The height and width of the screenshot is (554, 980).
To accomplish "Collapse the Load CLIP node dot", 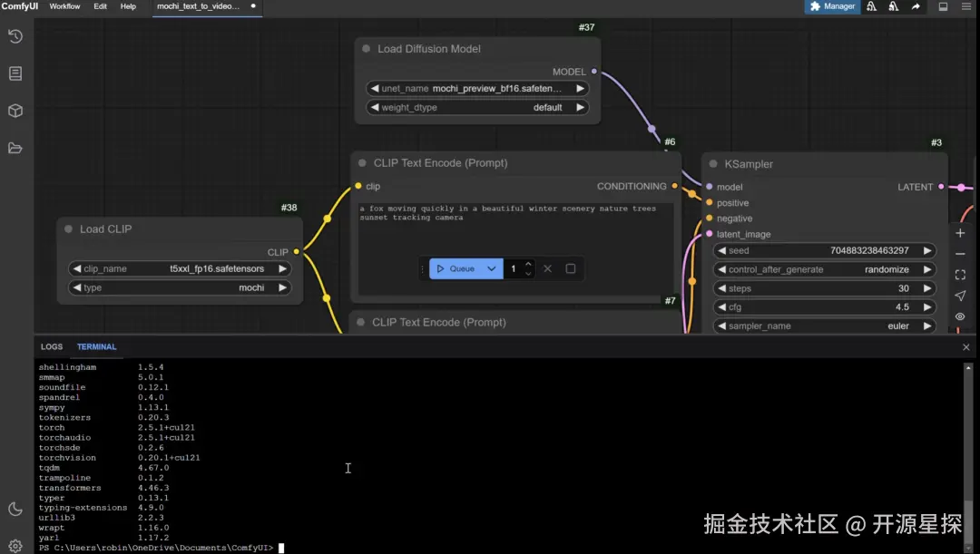I will pyautogui.click(x=68, y=229).
